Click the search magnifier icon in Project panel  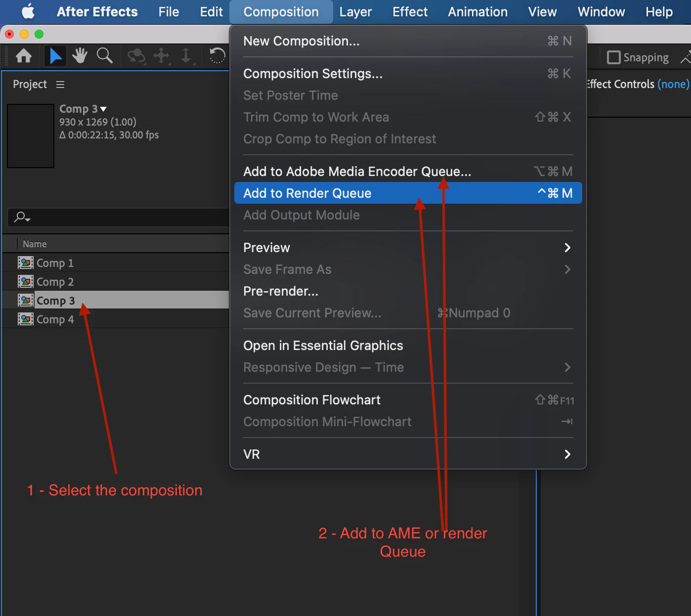click(22, 217)
